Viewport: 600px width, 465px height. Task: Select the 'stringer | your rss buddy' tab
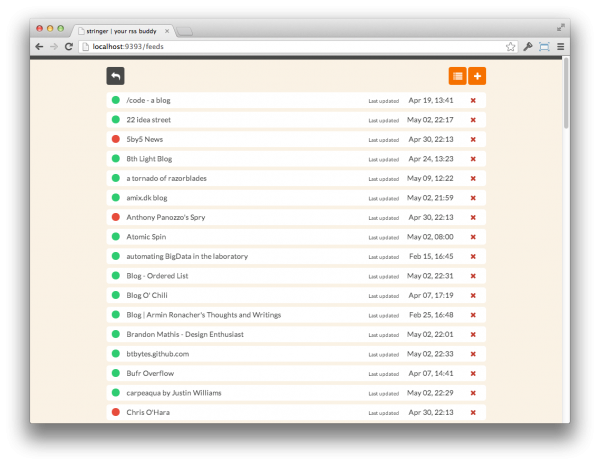click(x=123, y=31)
